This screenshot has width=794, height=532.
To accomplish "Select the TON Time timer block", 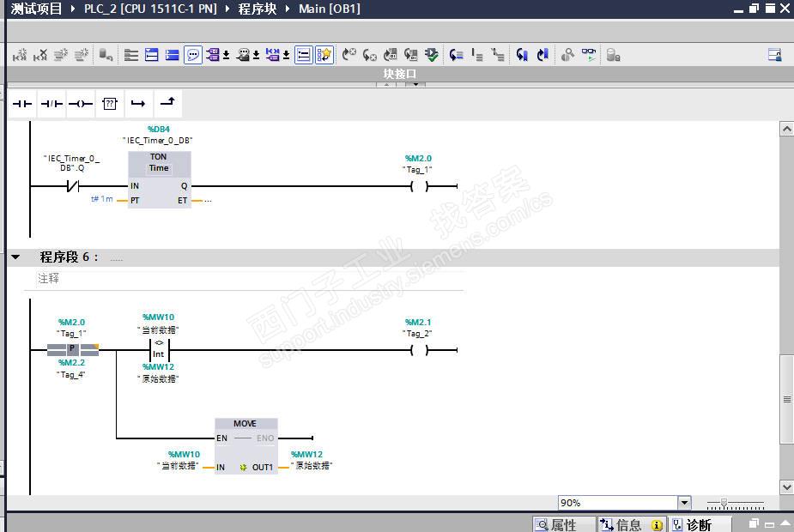I will [x=159, y=179].
